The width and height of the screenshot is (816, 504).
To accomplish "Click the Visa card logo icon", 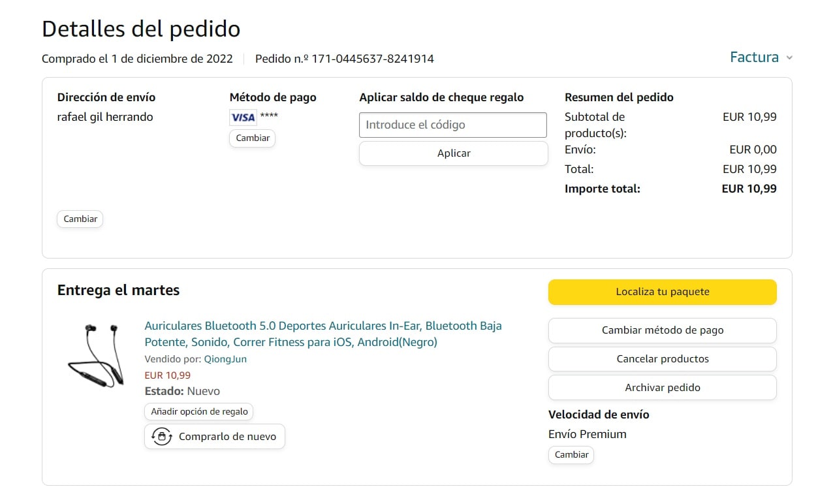I will coord(243,118).
